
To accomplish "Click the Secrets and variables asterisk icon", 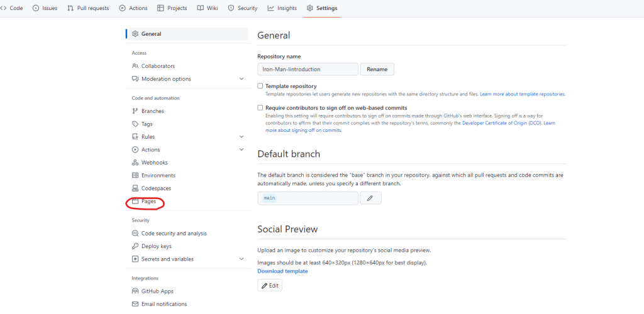I will 135,259.
